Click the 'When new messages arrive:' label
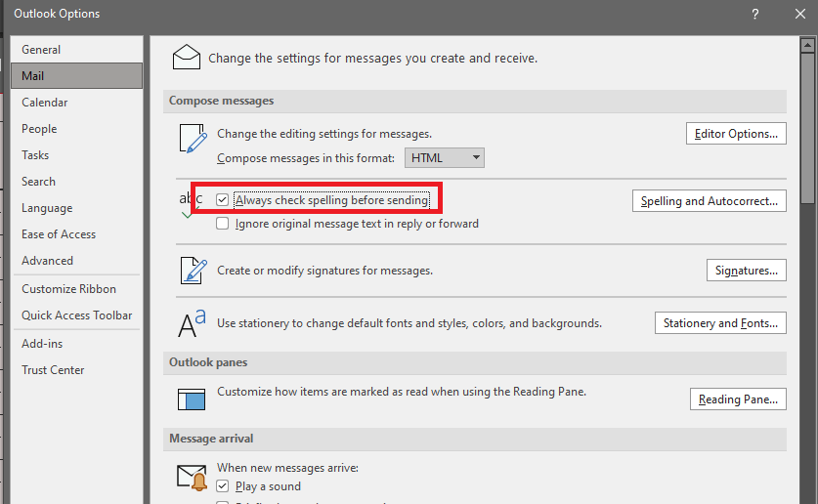The height and width of the screenshot is (504, 818). 288,468
